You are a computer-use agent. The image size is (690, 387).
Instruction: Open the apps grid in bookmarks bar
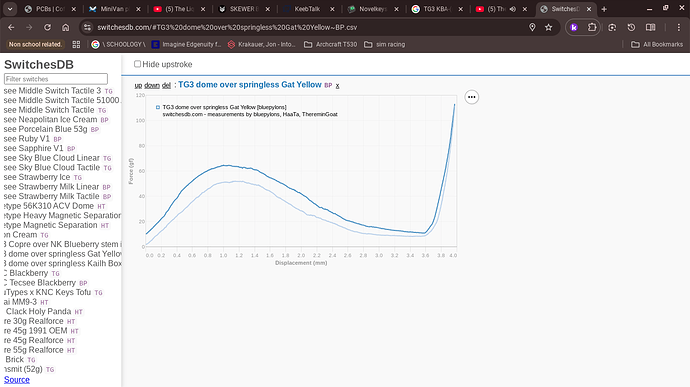point(76,44)
